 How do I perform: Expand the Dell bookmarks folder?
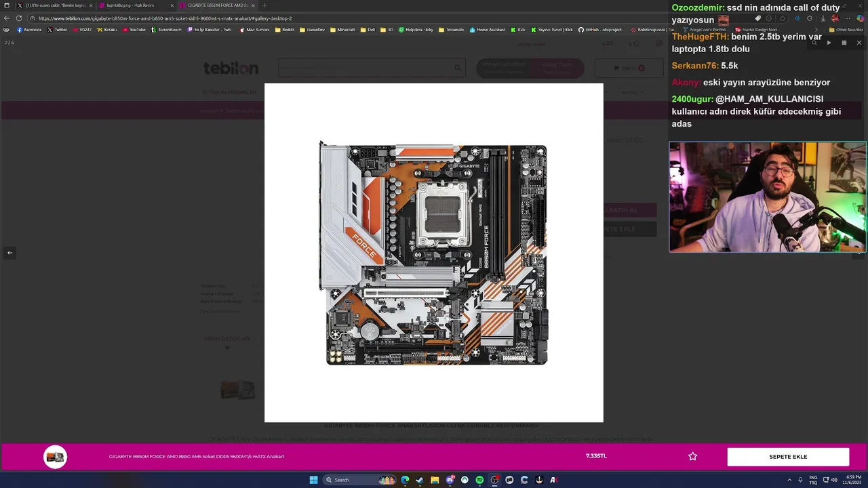click(x=368, y=30)
